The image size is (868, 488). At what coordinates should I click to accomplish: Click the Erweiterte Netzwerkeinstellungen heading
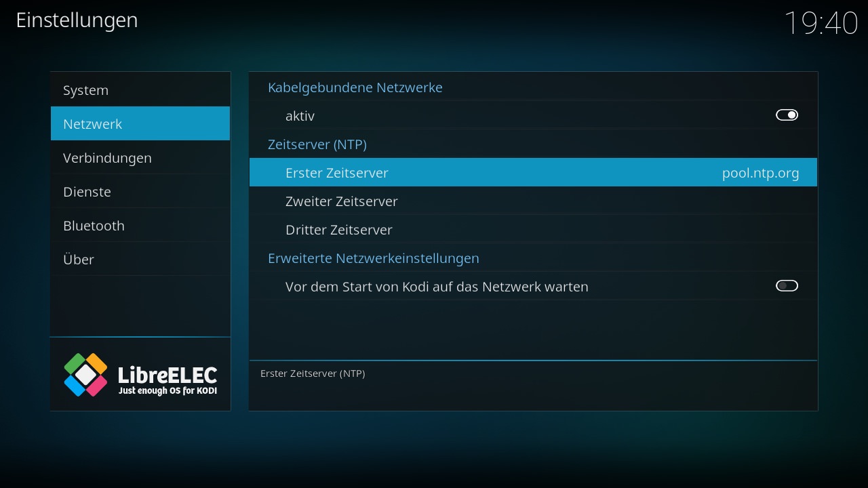coord(374,258)
